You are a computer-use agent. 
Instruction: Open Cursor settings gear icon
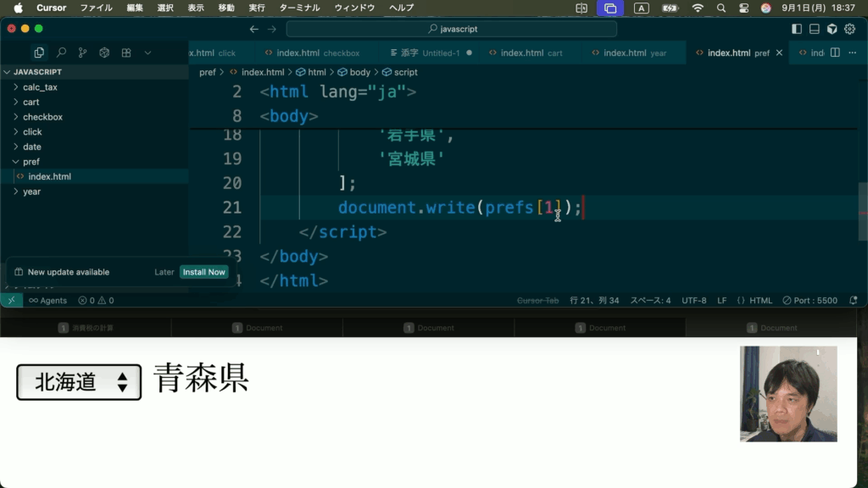pos(849,29)
